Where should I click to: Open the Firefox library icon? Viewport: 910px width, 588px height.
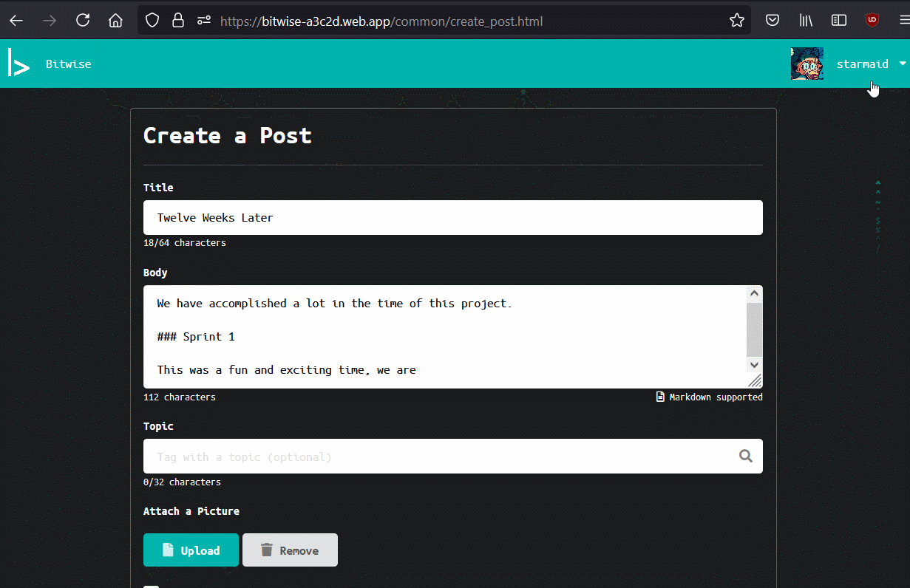(806, 21)
